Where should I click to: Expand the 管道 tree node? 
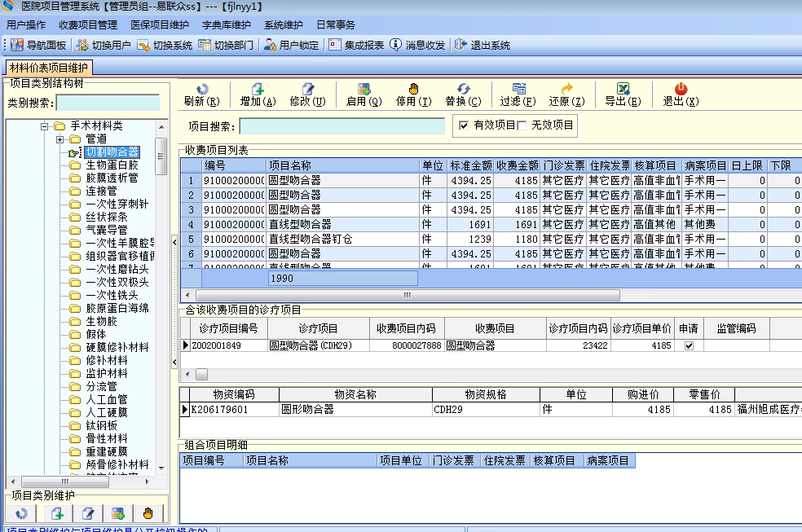(59, 139)
